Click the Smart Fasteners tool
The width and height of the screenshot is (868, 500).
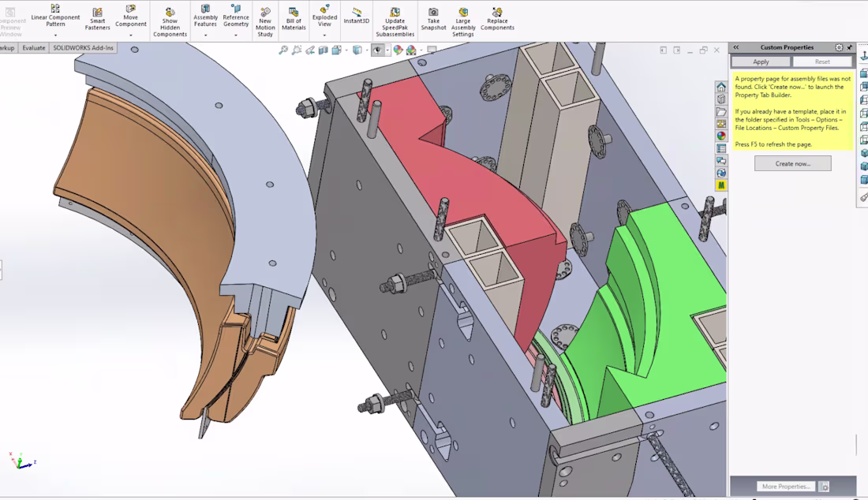coord(97,19)
